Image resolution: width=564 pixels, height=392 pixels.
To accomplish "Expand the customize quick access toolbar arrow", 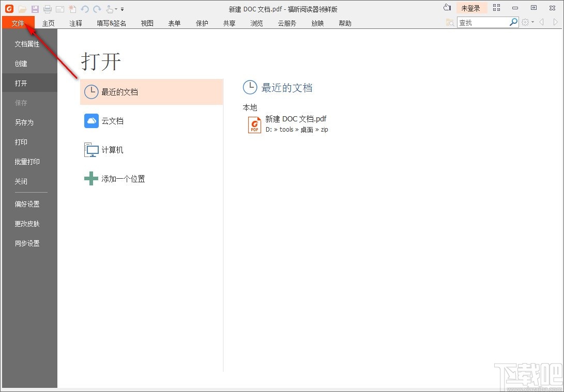I will click(123, 9).
